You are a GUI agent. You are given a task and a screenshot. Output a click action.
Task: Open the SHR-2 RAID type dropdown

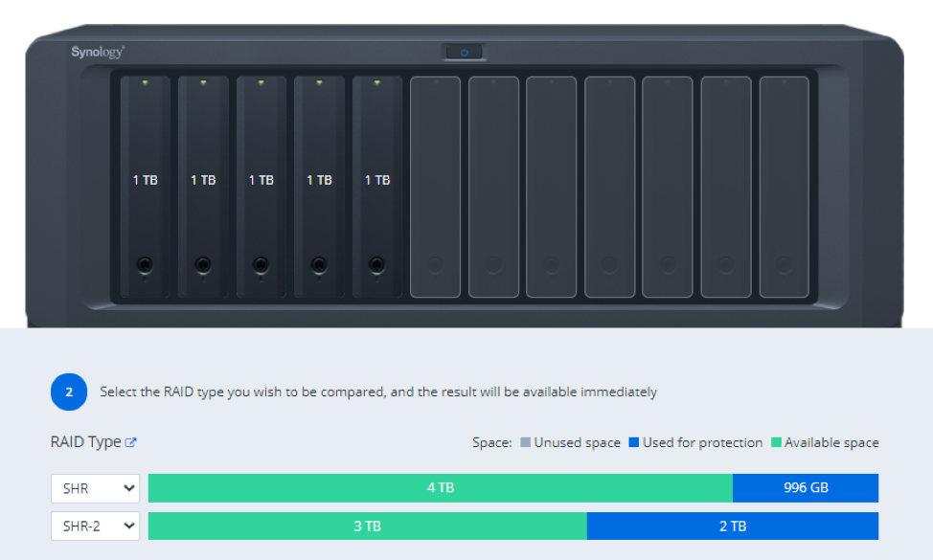tap(96, 526)
